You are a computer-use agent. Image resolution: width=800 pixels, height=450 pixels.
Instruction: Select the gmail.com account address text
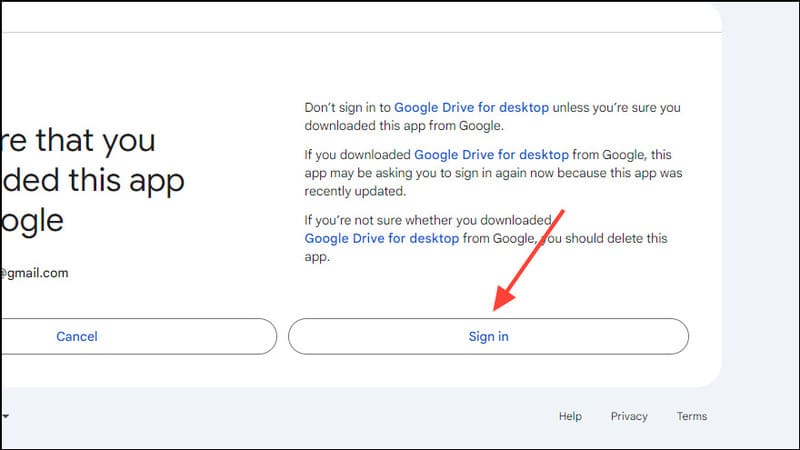pos(34,273)
